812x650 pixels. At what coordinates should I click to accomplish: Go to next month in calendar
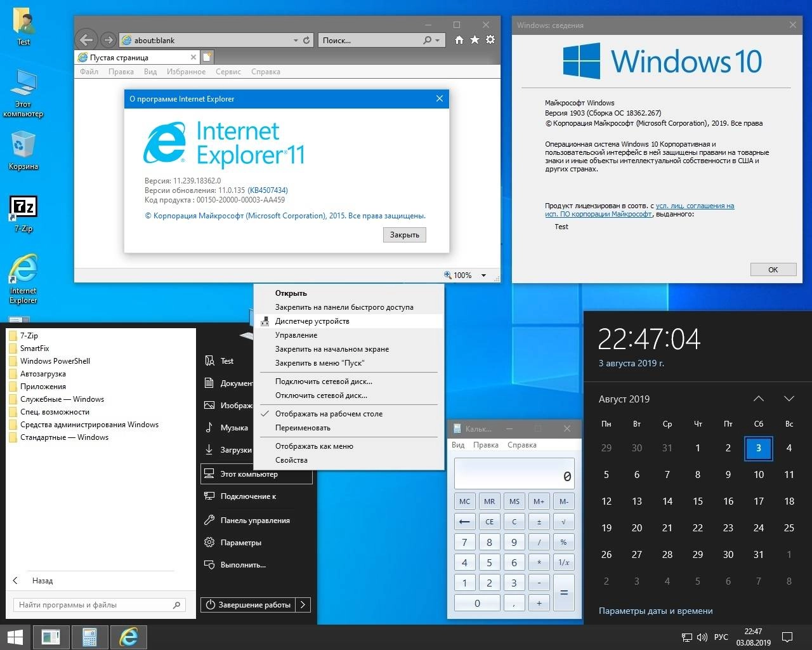(x=789, y=399)
